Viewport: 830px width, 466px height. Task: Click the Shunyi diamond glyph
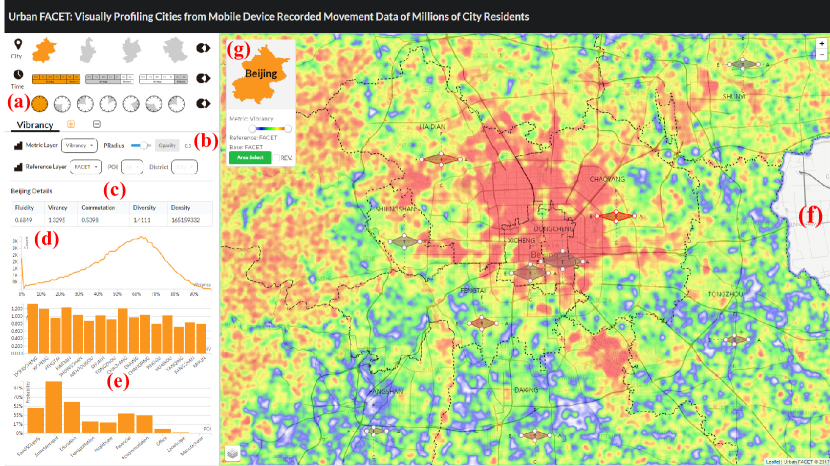pos(743,64)
